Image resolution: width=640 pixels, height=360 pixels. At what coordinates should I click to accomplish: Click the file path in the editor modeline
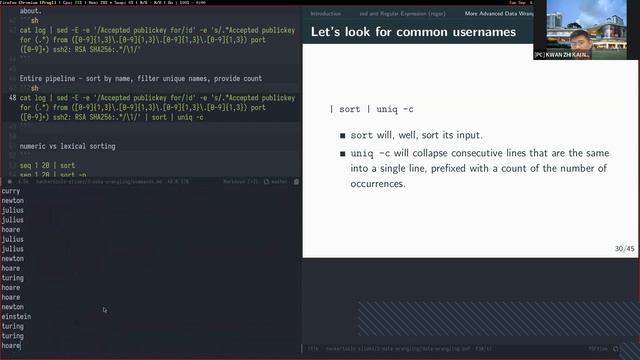[x=99, y=182]
